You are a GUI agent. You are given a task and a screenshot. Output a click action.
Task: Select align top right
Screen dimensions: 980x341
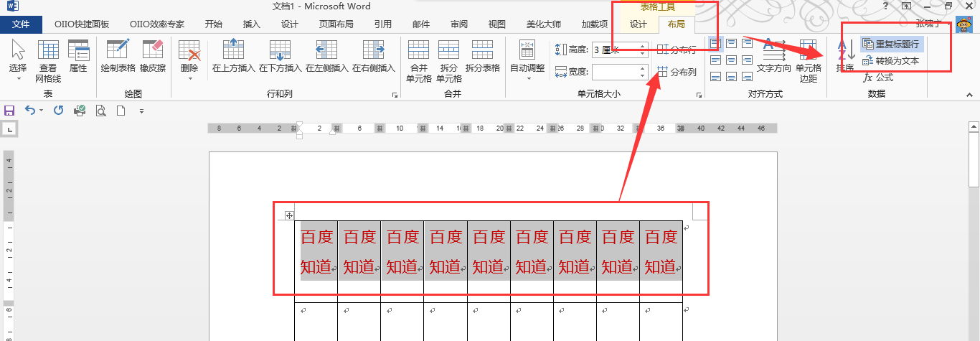[747, 44]
